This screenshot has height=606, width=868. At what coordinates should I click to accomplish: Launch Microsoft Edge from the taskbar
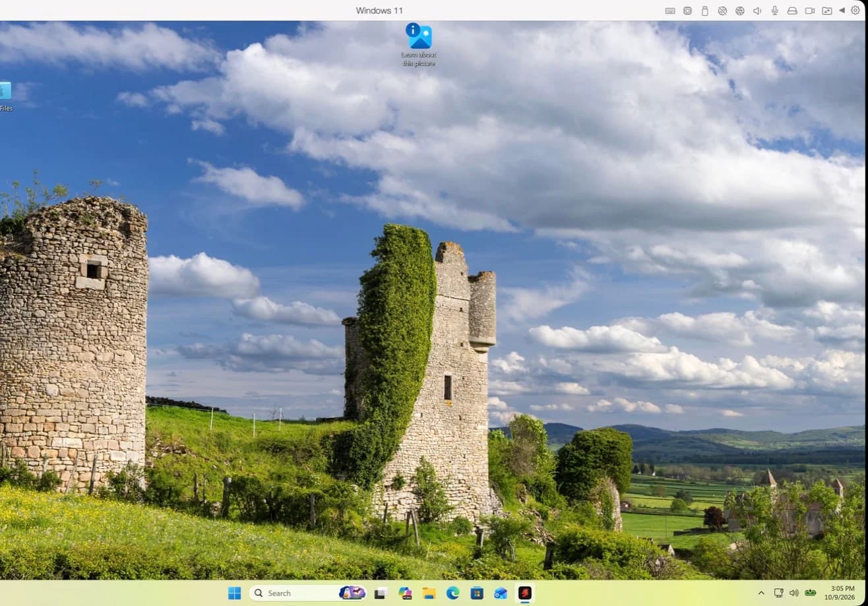pos(452,593)
